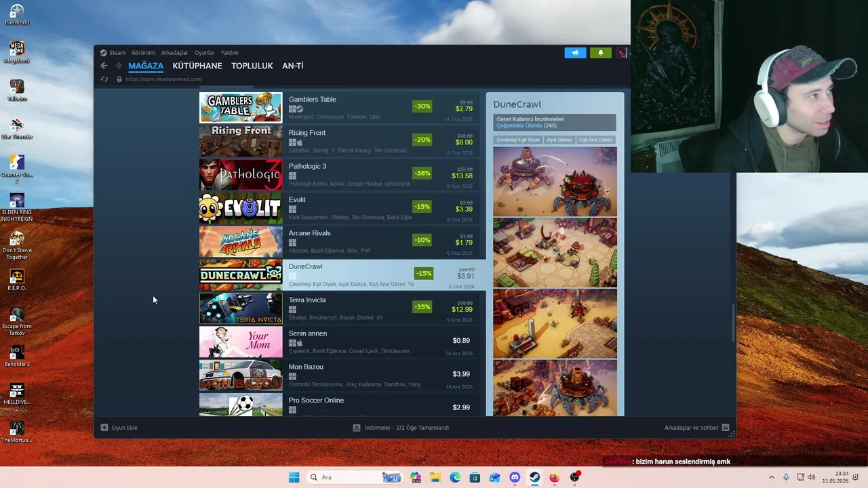Open the War Thunder desktop shortcut
The image size is (868, 488).
click(17, 128)
